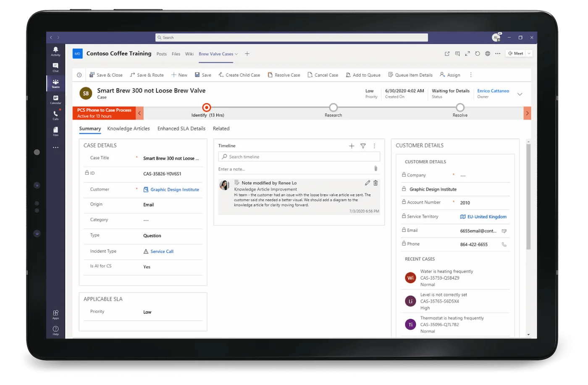
Task: Open Meet button dropdown arrow
Action: 529,53
